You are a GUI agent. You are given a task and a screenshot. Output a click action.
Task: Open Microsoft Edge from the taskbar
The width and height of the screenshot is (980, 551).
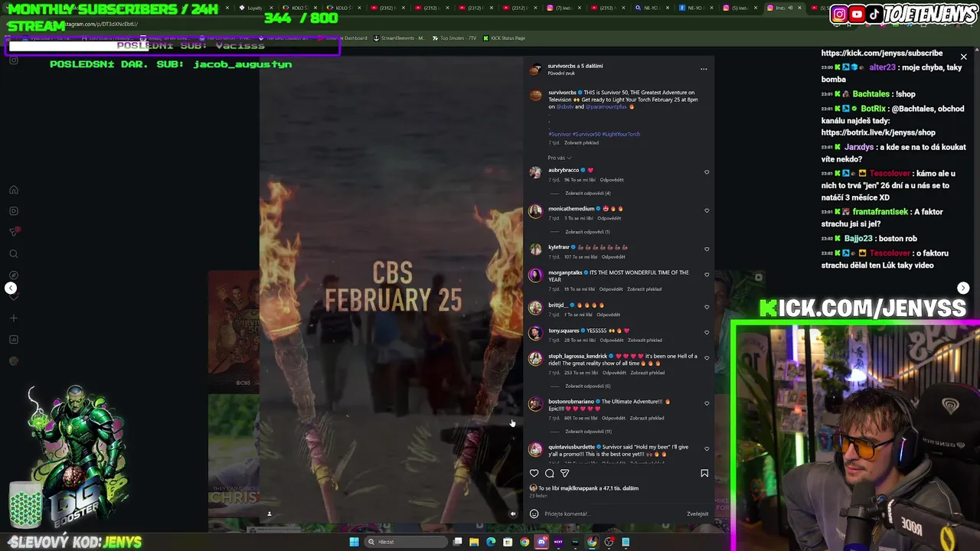click(x=491, y=542)
